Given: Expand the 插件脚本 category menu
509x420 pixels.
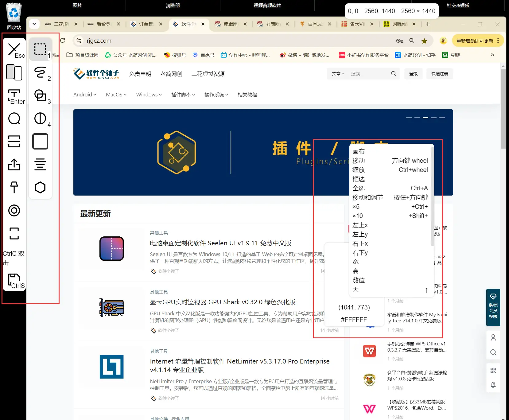Looking at the screenshot, I should pyautogui.click(x=183, y=95).
